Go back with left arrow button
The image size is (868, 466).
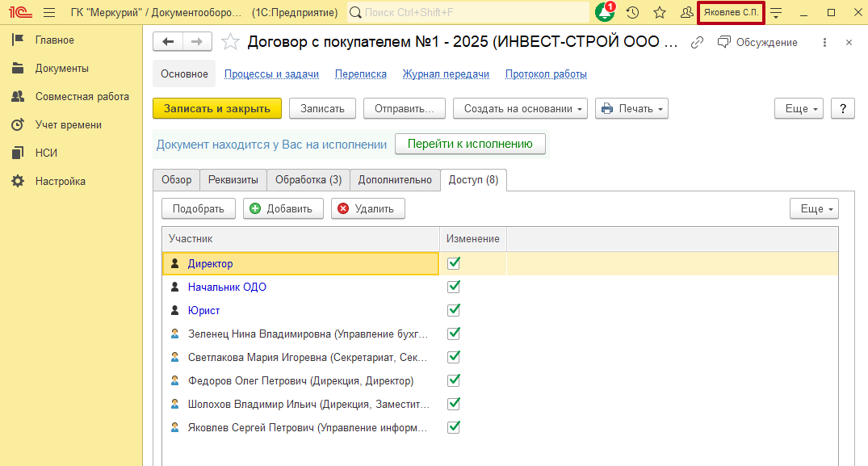(x=168, y=42)
